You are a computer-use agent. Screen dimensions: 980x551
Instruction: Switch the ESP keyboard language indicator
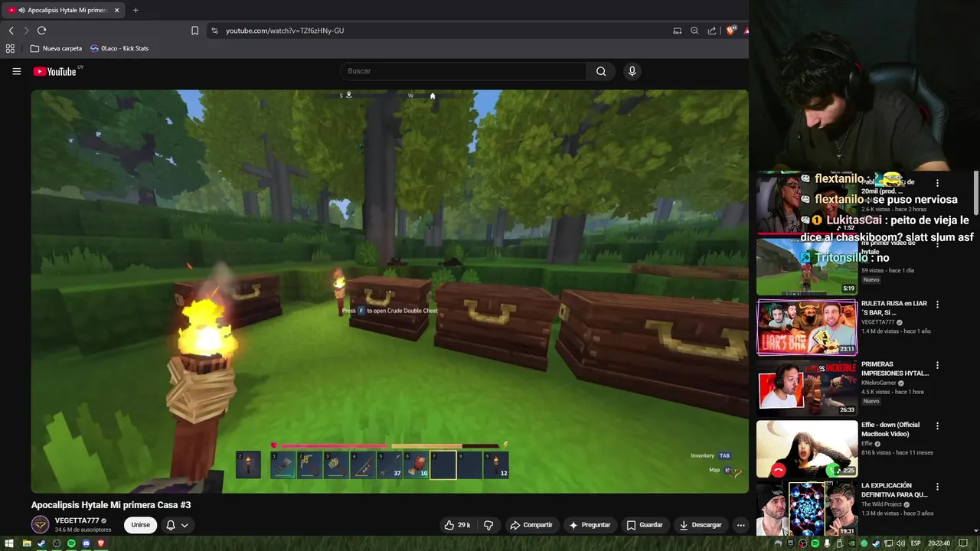pos(916,543)
